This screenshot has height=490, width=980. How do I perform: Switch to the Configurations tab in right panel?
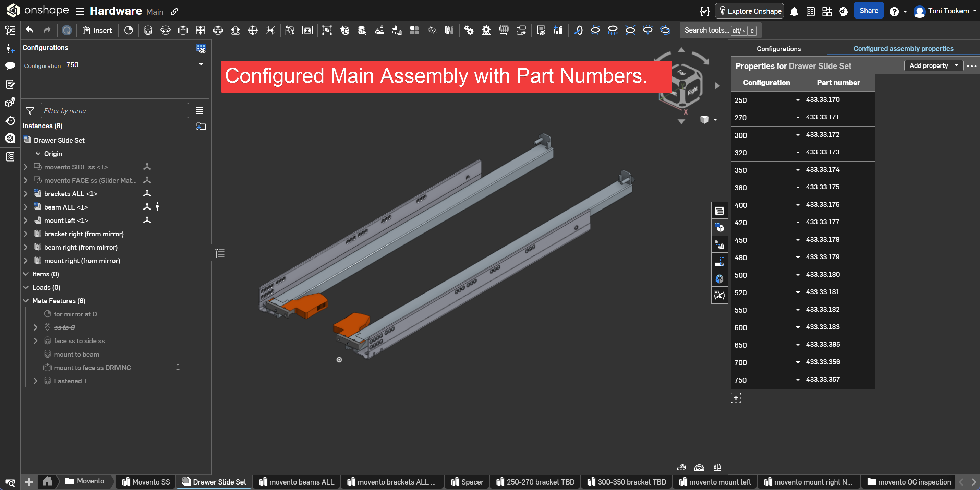tap(778, 49)
